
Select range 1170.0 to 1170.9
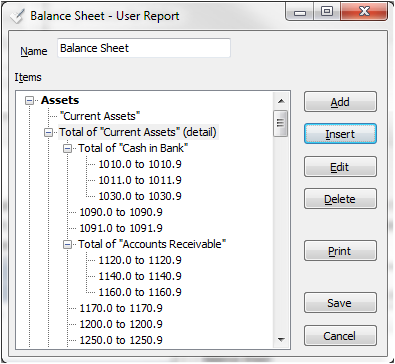coord(121,308)
